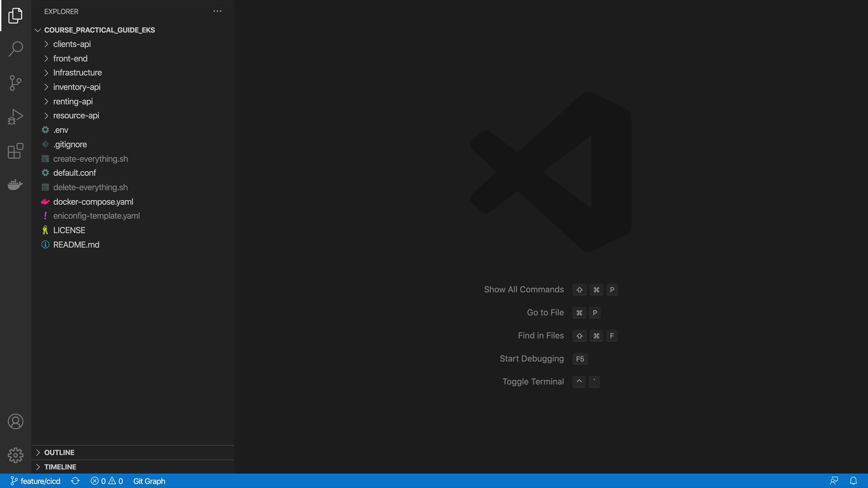Expand the TIMELINE section
Screen dimensions: 868x488
point(60,467)
